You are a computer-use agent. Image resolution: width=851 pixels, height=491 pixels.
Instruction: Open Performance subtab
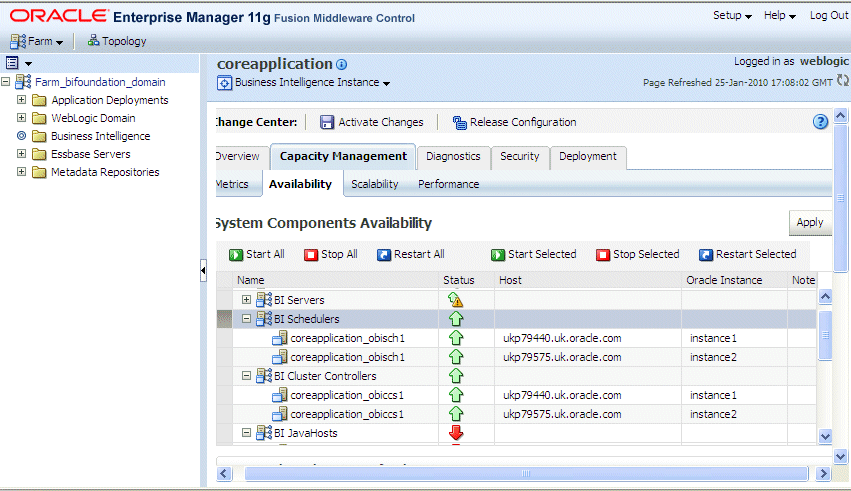tap(448, 184)
